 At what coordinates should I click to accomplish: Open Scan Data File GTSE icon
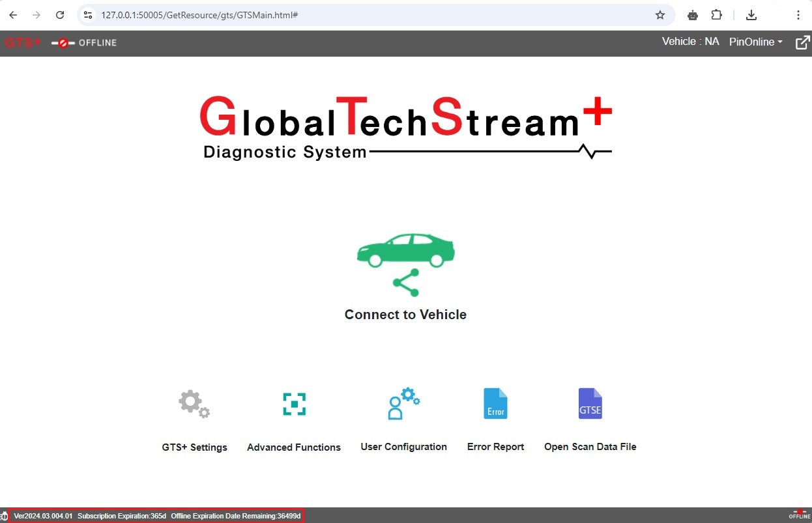590,403
